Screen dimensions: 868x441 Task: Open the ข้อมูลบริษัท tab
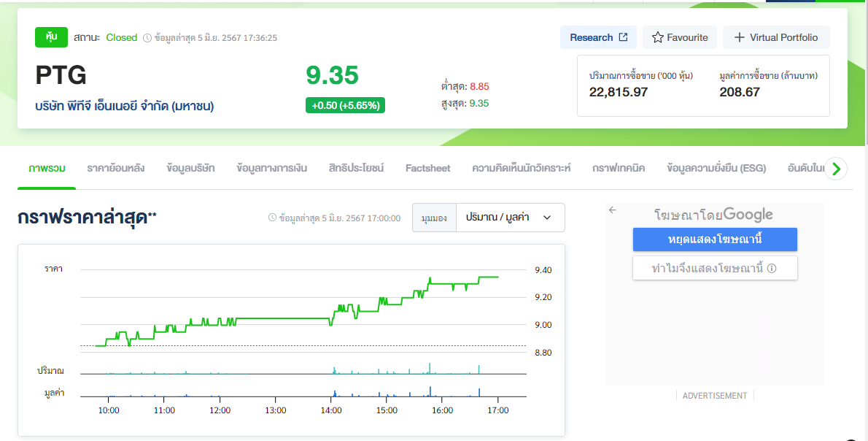pyautogui.click(x=190, y=168)
